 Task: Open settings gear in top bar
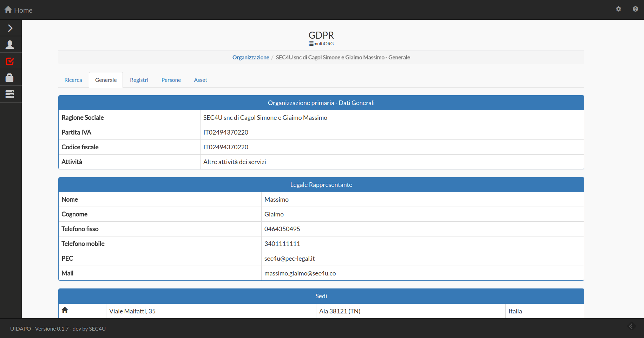point(618,9)
